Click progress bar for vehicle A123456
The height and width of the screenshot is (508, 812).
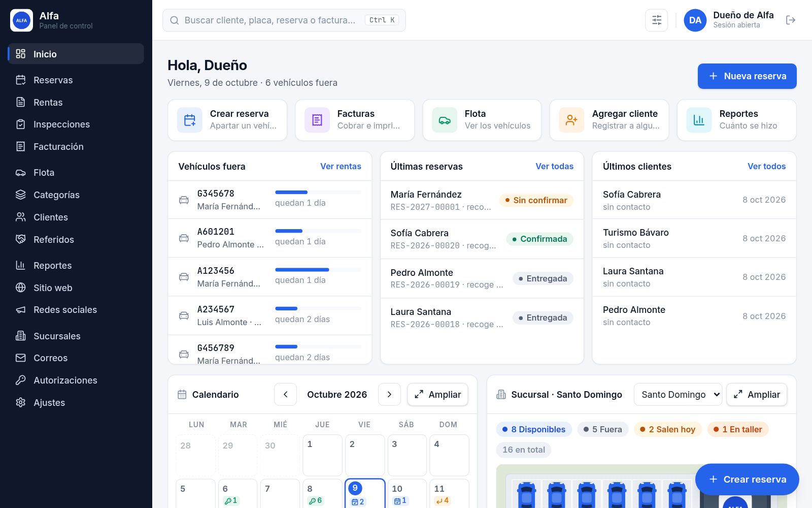point(318,270)
